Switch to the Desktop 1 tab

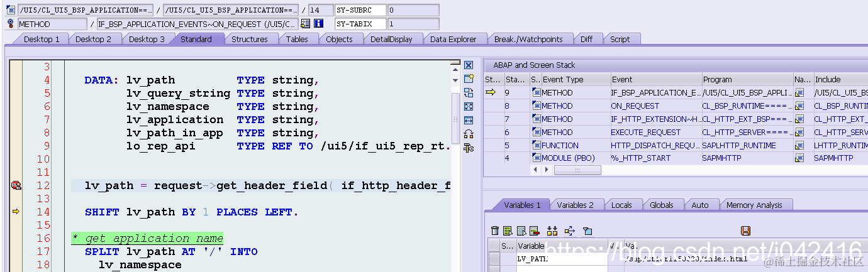point(41,39)
